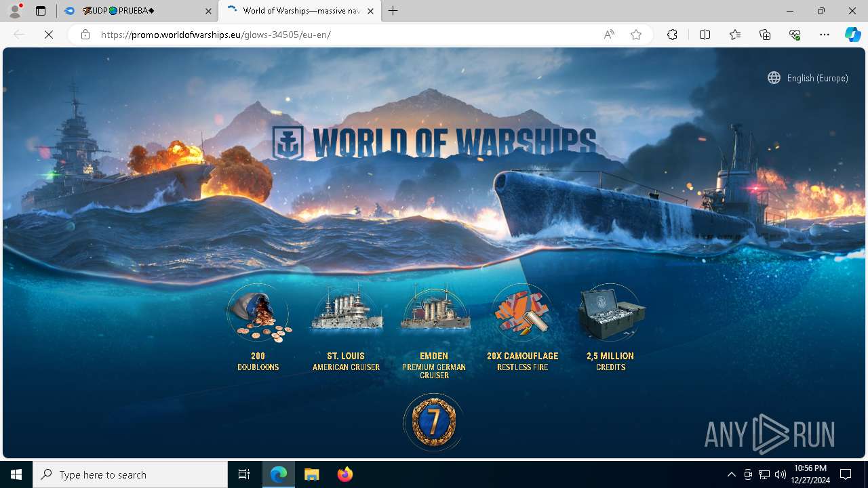Open the Edge profile avatar icon
The image size is (868, 488).
pyautogui.click(x=15, y=11)
